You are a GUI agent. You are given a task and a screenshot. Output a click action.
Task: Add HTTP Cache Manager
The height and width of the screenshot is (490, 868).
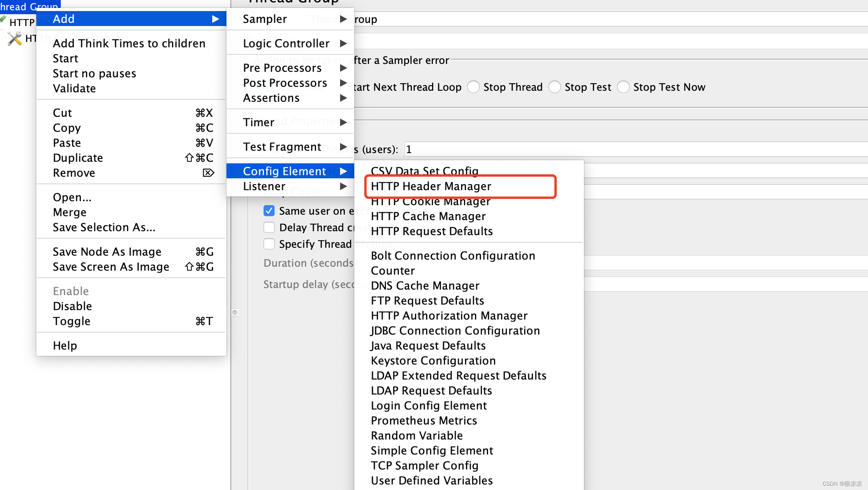[x=469, y=216]
